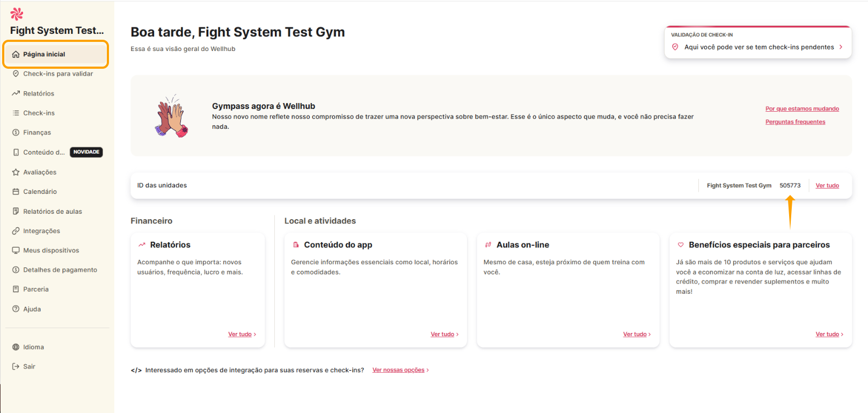Screen dimensions: 868x413
Task: Open Perguntas frequentes link
Action: pos(795,122)
